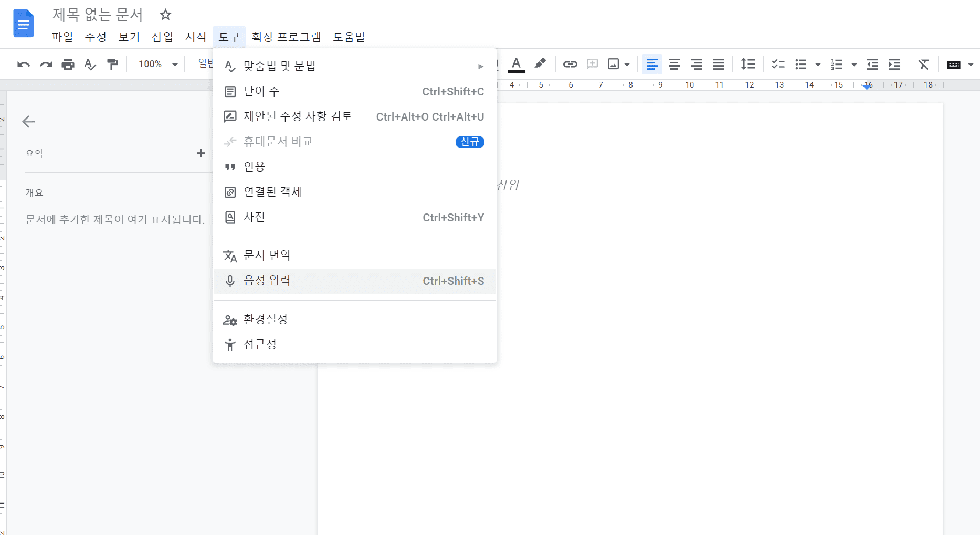Screen dimensions: 980x535
Task: Open the 확장 프로그램 menu
Action: pos(287,37)
